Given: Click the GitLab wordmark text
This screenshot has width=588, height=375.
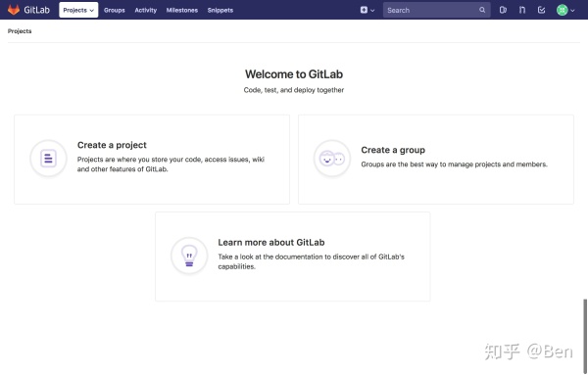Looking at the screenshot, I should (x=37, y=10).
